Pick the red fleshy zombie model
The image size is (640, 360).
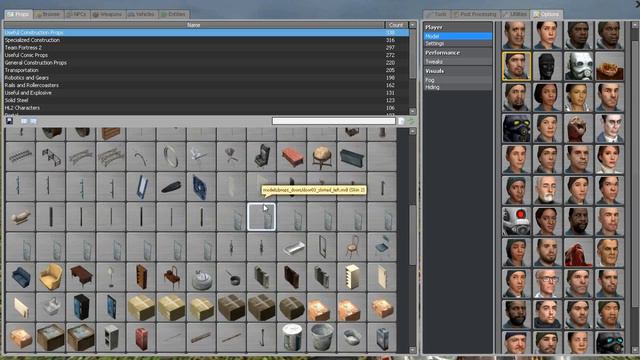[x=578, y=252]
